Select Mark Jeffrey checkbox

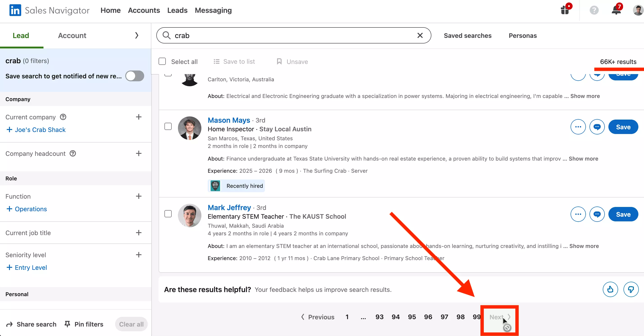tap(168, 214)
